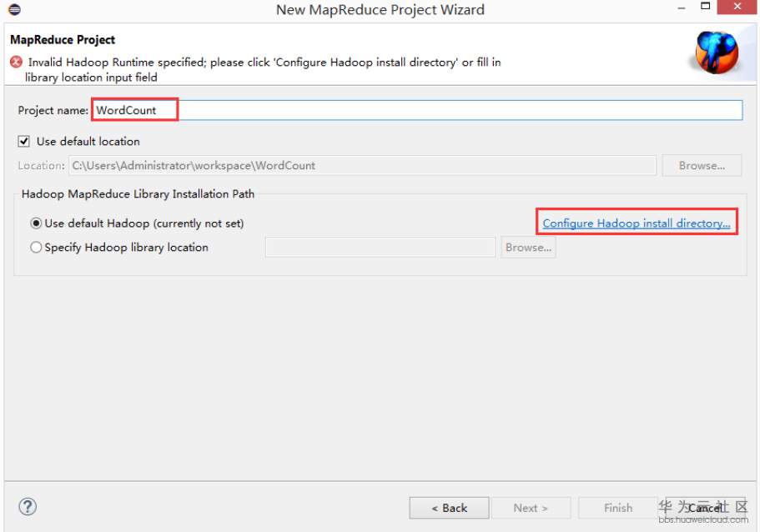Click the disabled Location path field
760x532 pixels.
tap(362, 166)
